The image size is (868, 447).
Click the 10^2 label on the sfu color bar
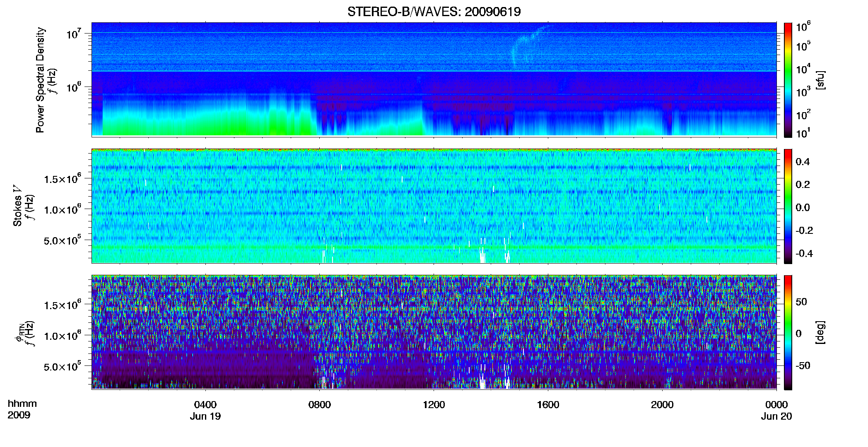tap(803, 115)
